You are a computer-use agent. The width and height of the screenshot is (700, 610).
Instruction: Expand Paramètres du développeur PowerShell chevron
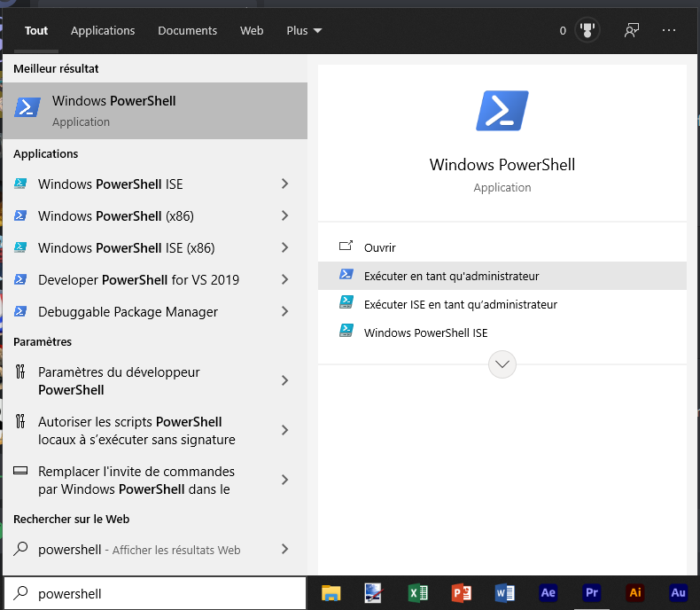point(284,381)
